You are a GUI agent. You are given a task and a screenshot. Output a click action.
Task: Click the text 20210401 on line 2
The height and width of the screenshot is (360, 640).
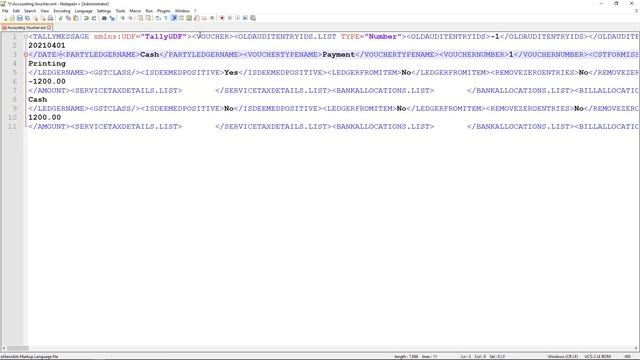tap(47, 46)
